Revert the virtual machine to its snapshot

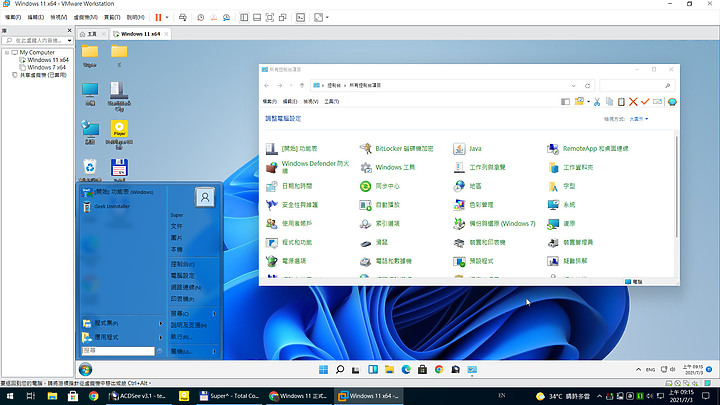[214, 17]
